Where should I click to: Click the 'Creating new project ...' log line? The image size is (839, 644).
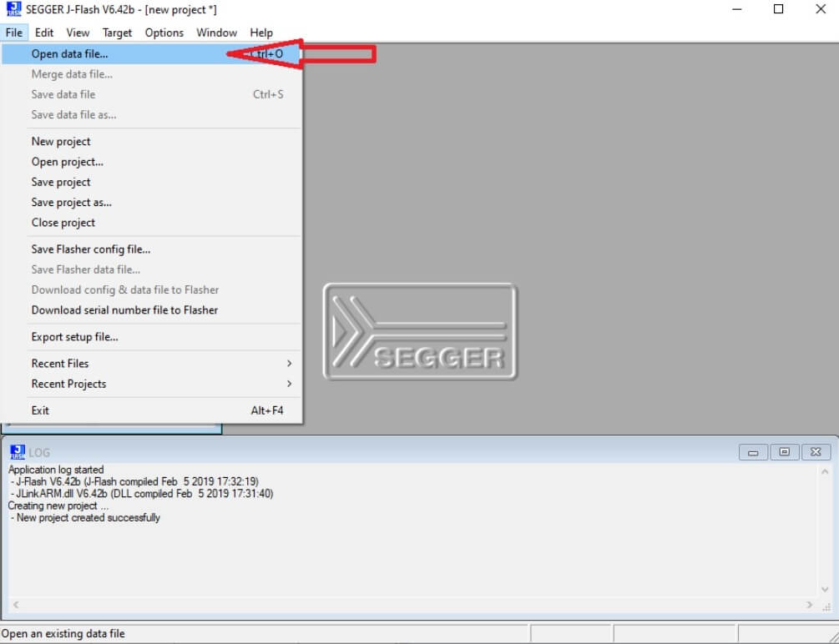pyautogui.click(x=58, y=506)
